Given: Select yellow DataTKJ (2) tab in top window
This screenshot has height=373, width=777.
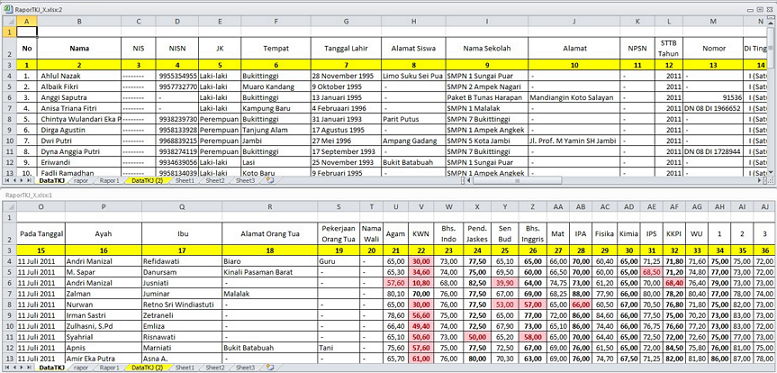Looking at the screenshot, I should [x=147, y=181].
